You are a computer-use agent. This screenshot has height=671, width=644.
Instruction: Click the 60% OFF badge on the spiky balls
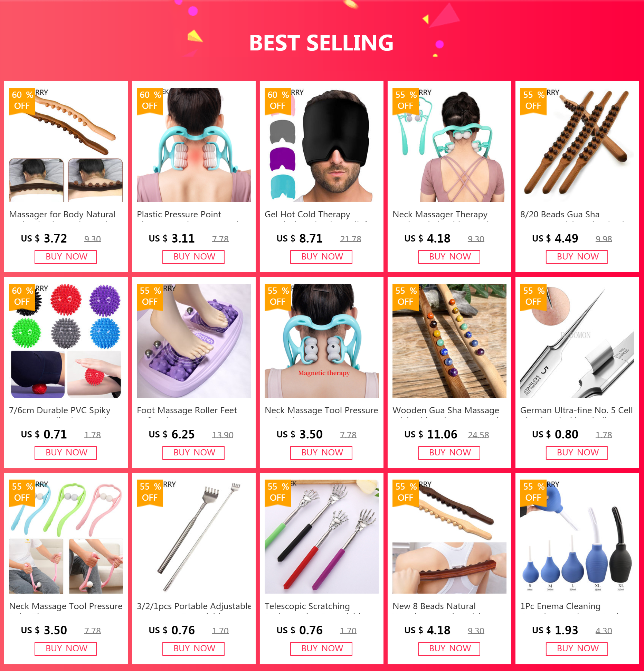click(x=22, y=296)
